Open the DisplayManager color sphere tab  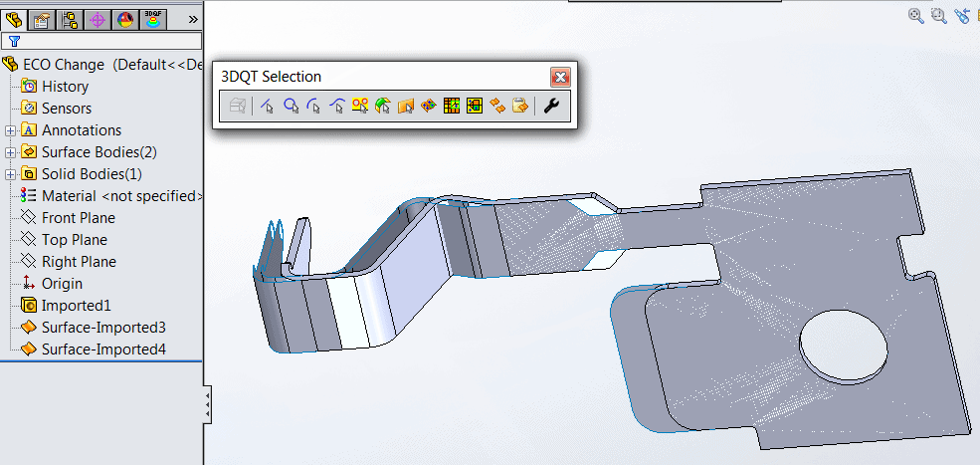tap(125, 18)
